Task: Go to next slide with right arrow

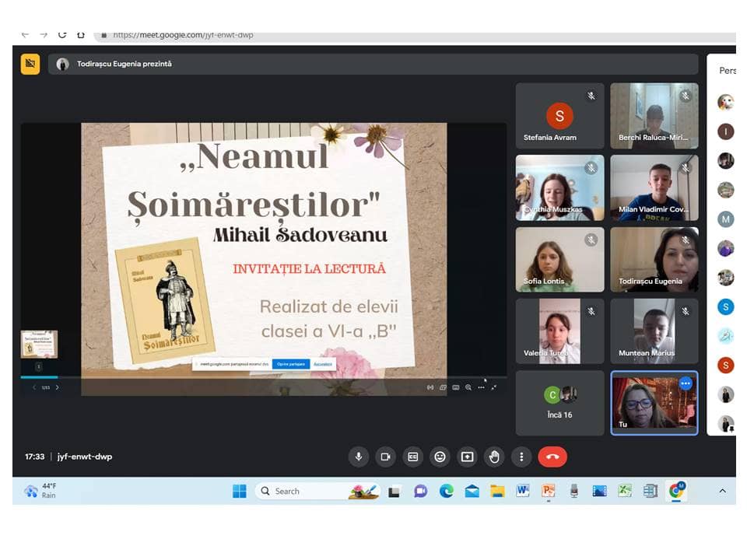Action: (x=57, y=387)
